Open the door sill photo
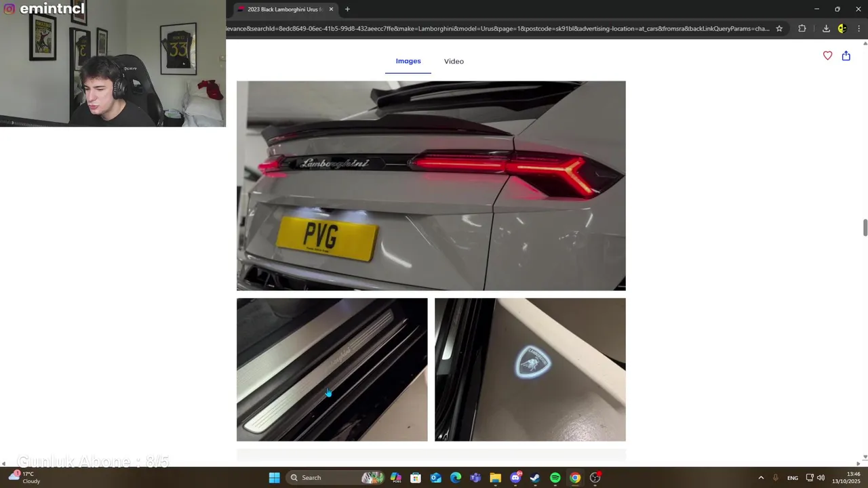868x488 pixels. (x=332, y=370)
